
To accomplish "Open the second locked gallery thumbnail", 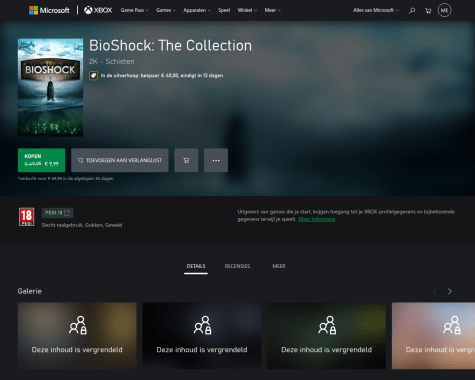I will [x=202, y=336].
